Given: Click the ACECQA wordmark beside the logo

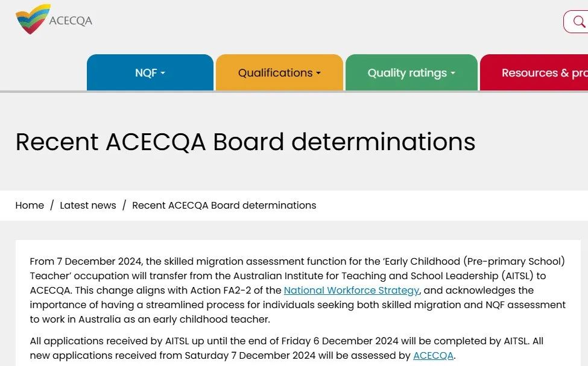Looking at the screenshot, I should (71, 21).
